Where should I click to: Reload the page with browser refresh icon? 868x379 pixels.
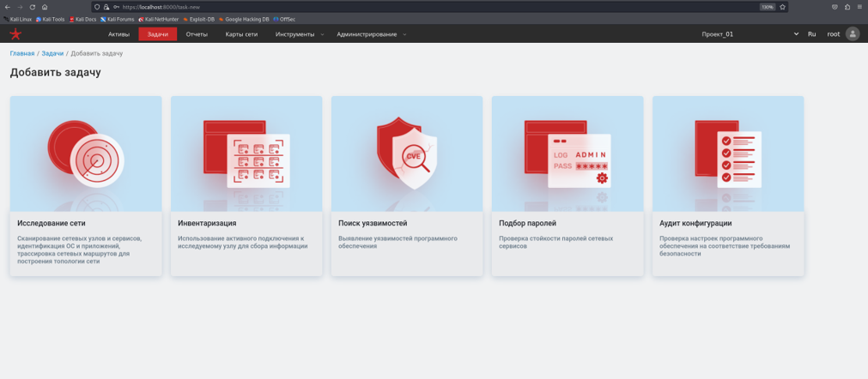click(33, 7)
